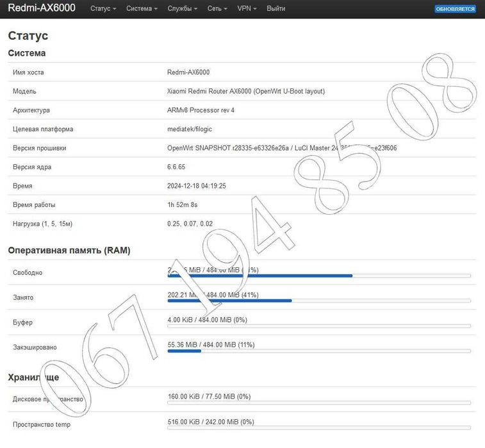Screen dimensions: 485x448
Task: Click the Нагрузка (1, 5, 15м) label
Action: [x=43, y=224]
